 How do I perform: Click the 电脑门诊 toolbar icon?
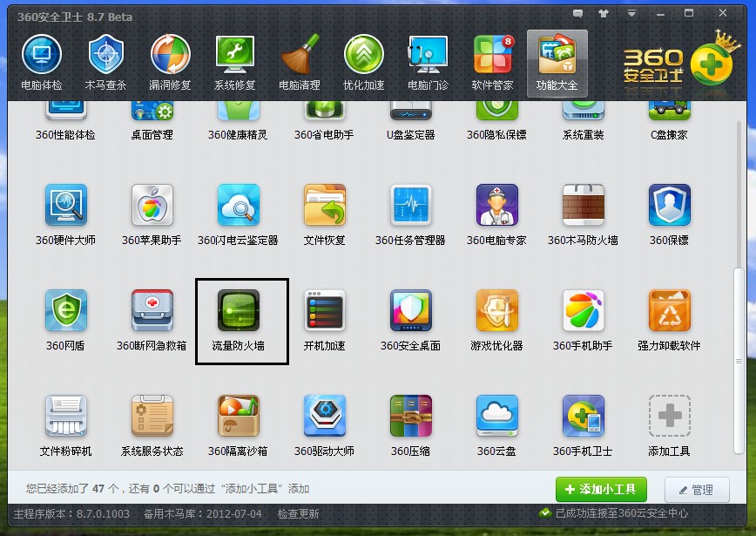point(429,63)
